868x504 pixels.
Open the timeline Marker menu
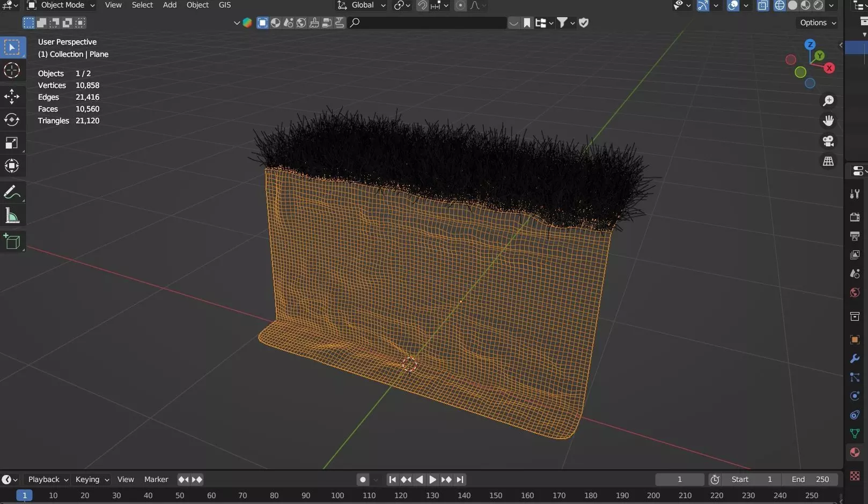click(x=156, y=479)
